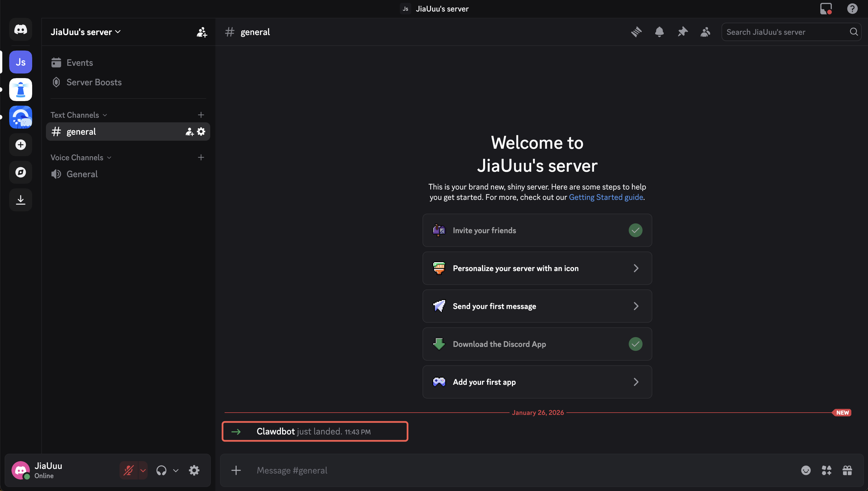Open Download Apps arrow icon
The image size is (868, 491).
pos(21,200)
